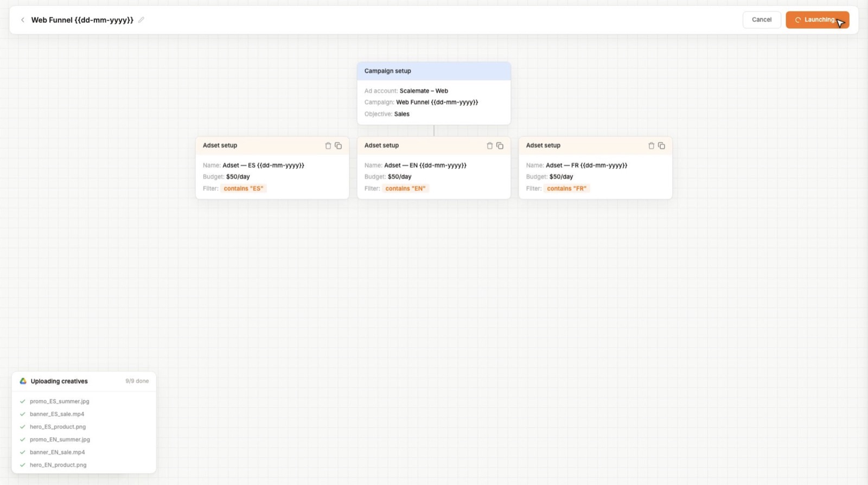Viewport: 868px width, 485px height.
Task: Click the checkmark beside promo_EN_summer.jpg
Action: click(23, 439)
